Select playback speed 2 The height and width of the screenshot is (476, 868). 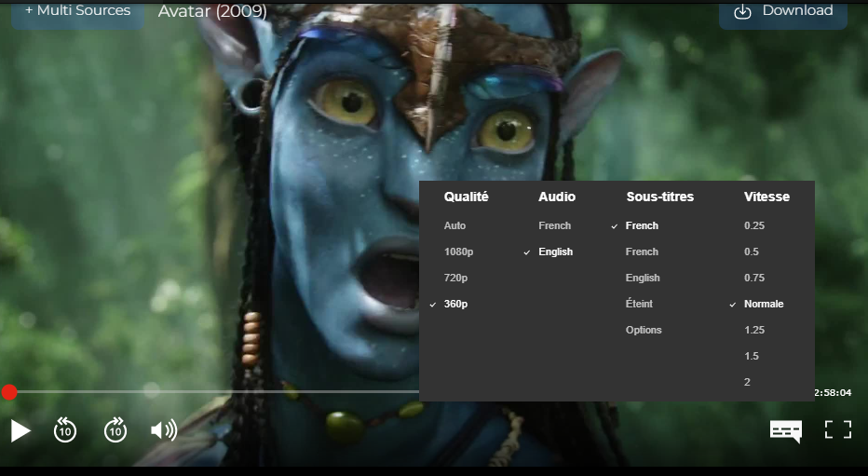(x=747, y=382)
